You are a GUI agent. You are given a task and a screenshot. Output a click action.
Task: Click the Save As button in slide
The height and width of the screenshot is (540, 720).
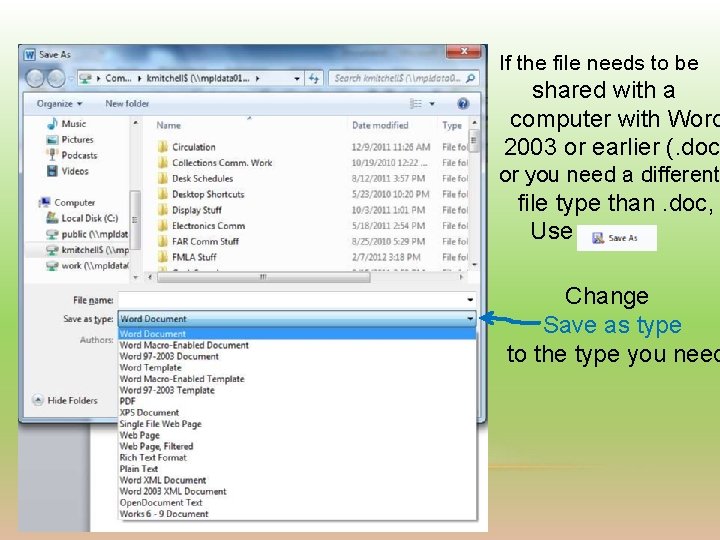[616, 238]
